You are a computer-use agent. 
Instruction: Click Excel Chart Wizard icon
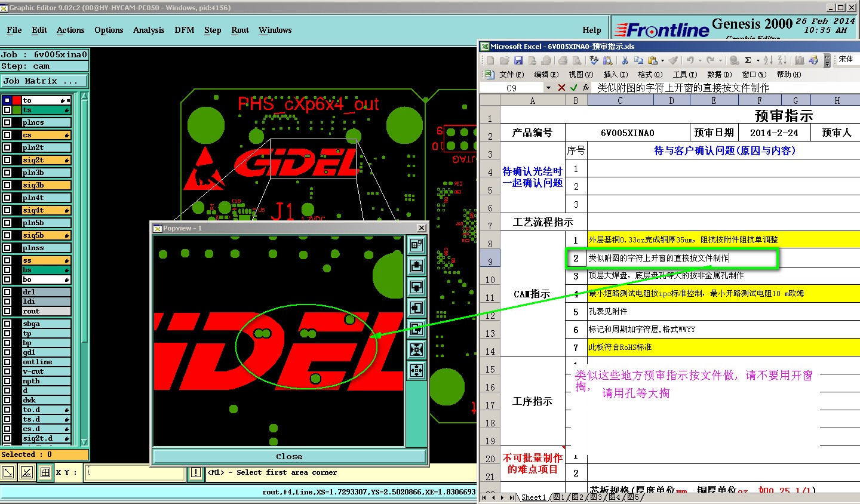(x=799, y=60)
